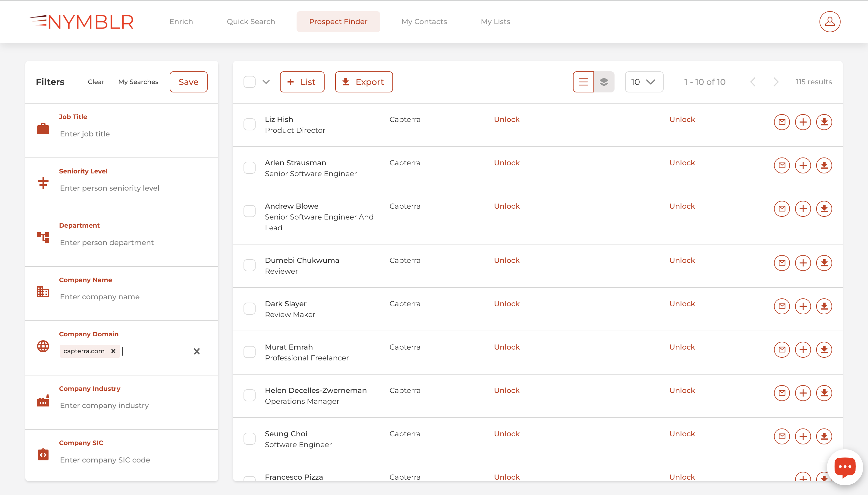This screenshot has width=868, height=495.
Task: Click the Export button
Action: pyautogui.click(x=363, y=82)
